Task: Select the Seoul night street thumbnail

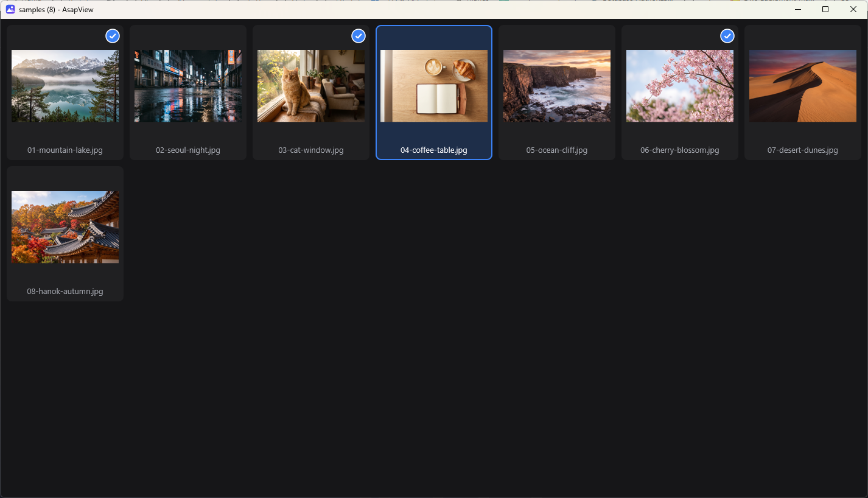Action: [x=188, y=86]
